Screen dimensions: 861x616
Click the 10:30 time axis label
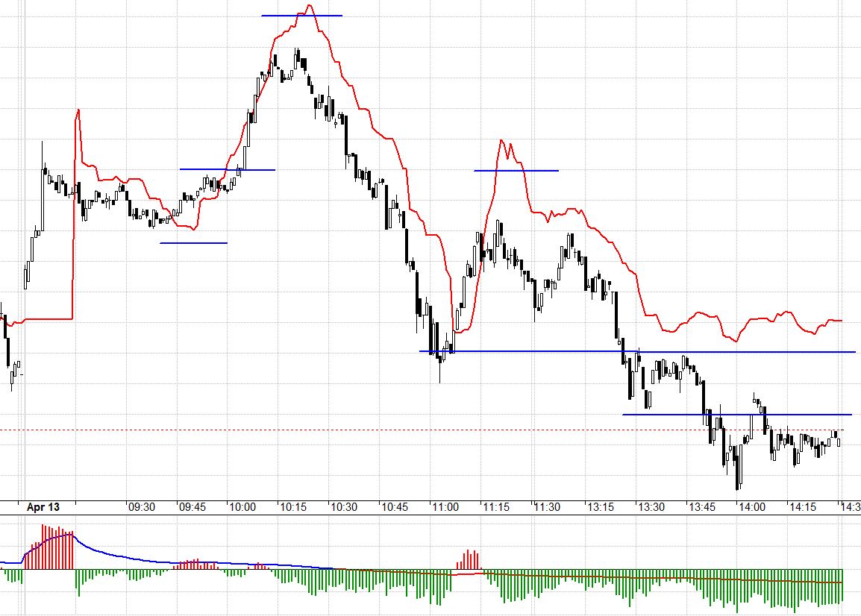tap(344, 507)
